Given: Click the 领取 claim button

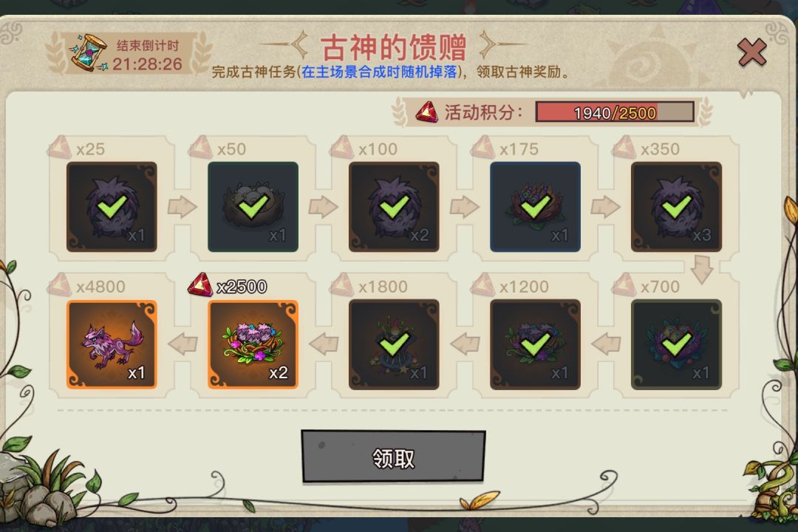Looking at the screenshot, I should coord(393,457).
